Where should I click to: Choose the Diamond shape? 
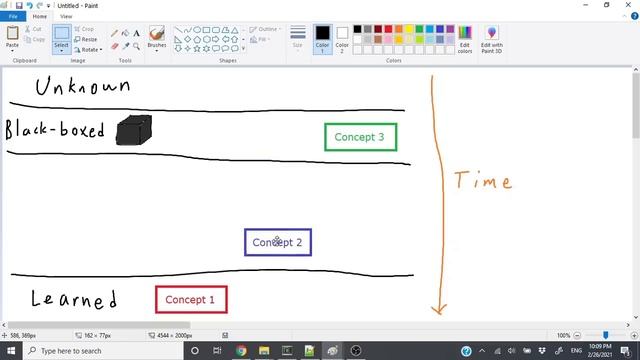click(187, 39)
